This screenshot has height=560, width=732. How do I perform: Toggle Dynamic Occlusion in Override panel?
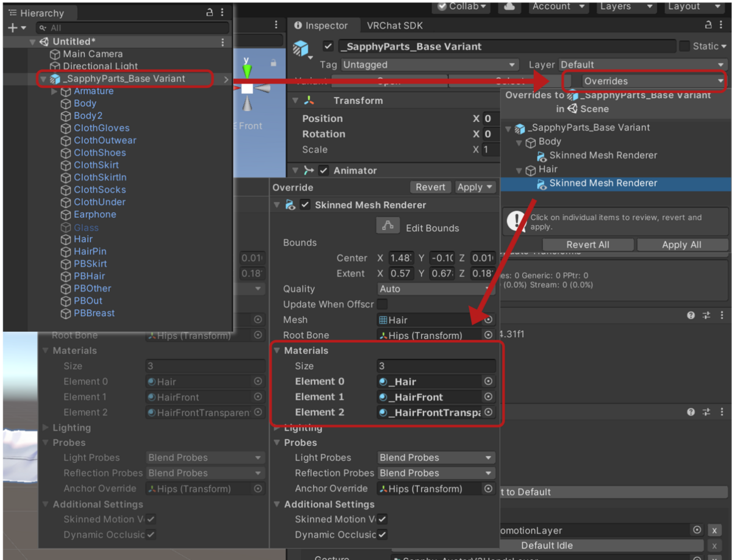[382, 535]
